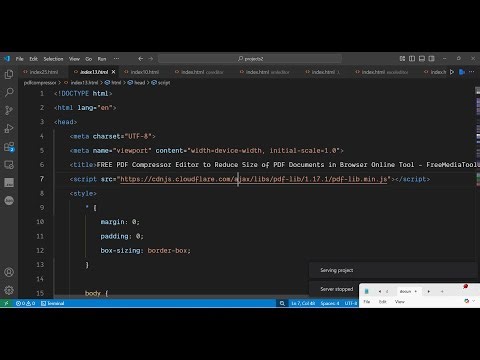480x360 pixels.
Task: Open the Extensions view
Action: coord(9,147)
